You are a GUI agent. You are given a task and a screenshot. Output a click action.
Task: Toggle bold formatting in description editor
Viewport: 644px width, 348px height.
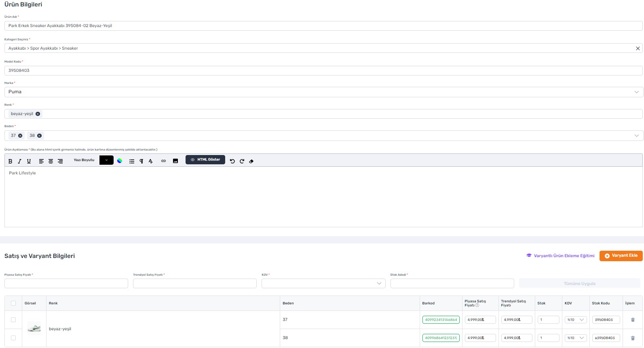[x=11, y=161]
